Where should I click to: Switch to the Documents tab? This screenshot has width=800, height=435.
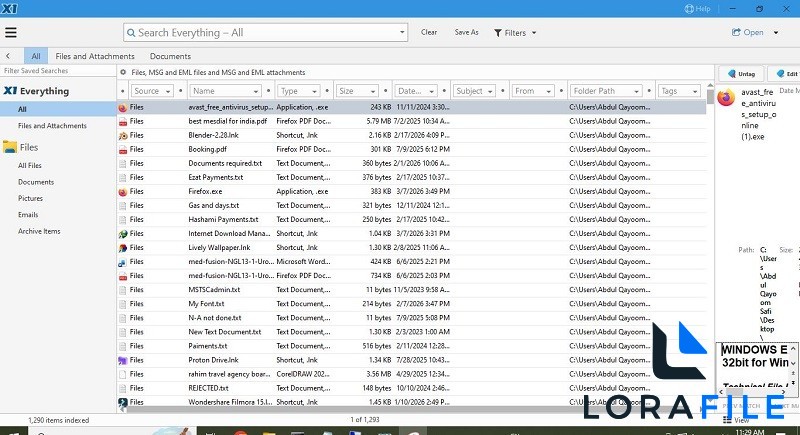click(x=170, y=56)
